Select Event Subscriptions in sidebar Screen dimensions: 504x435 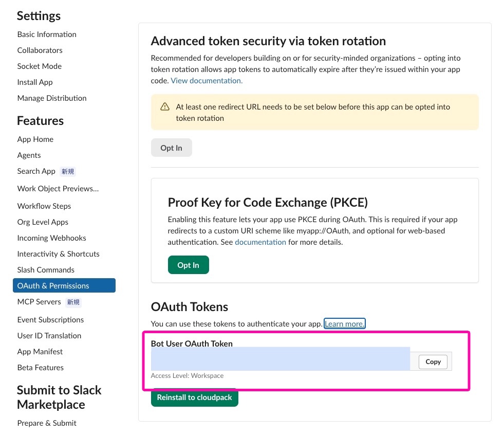point(50,319)
